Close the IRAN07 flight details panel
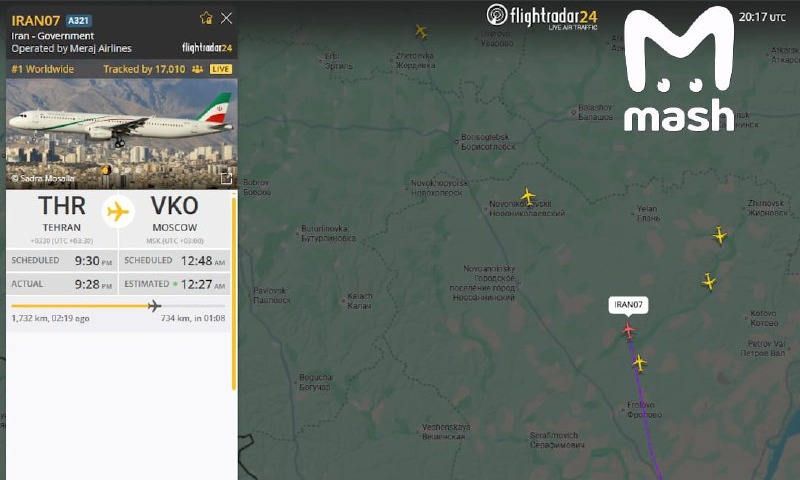Screen dimensions: 800x480 (226, 18)
